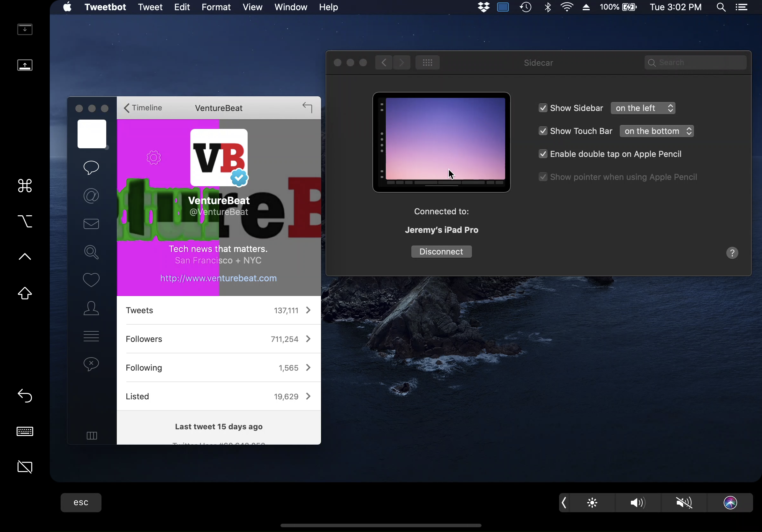Open Wi-Fi menu bar icon
This screenshot has height=532, width=762.
coord(567,7)
